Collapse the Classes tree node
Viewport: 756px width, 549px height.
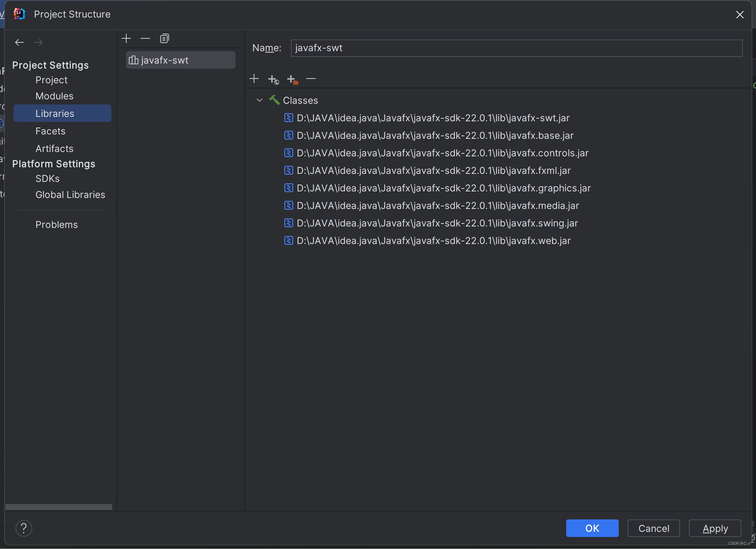pyautogui.click(x=260, y=100)
